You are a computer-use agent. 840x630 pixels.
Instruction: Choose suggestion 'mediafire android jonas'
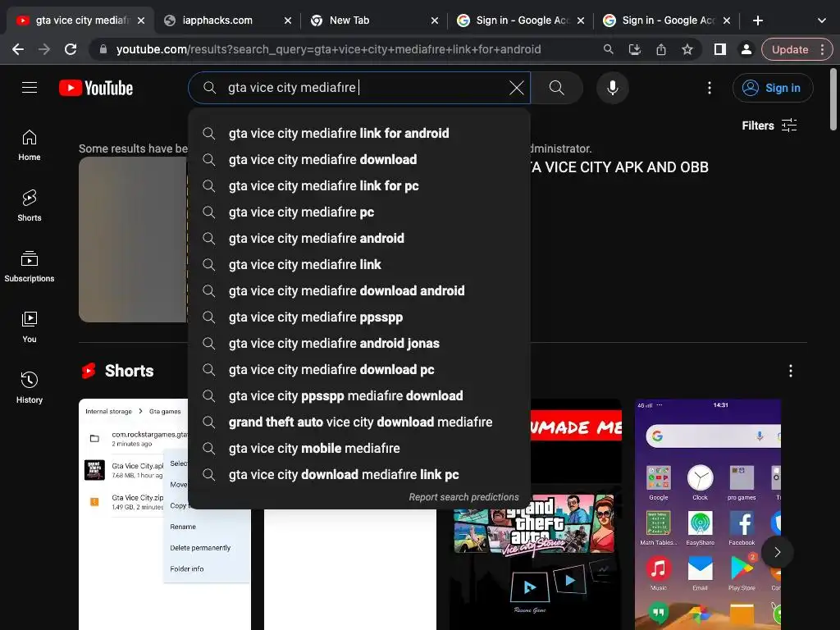click(x=359, y=344)
